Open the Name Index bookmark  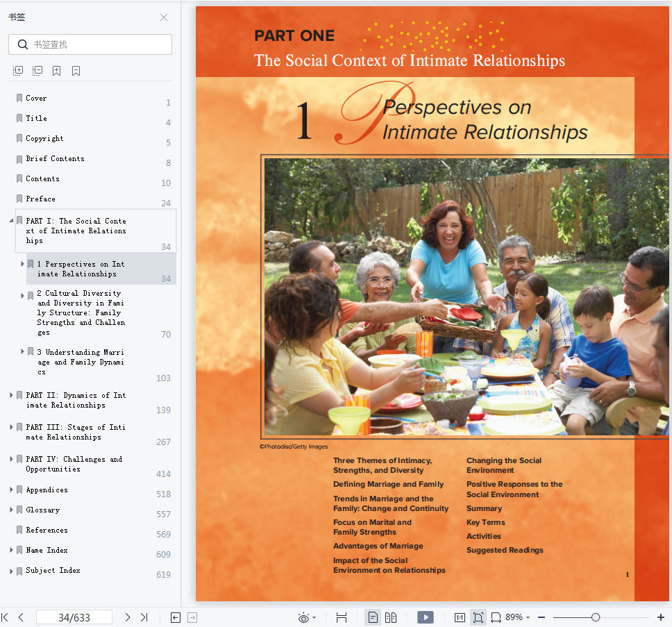coord(47,551)
